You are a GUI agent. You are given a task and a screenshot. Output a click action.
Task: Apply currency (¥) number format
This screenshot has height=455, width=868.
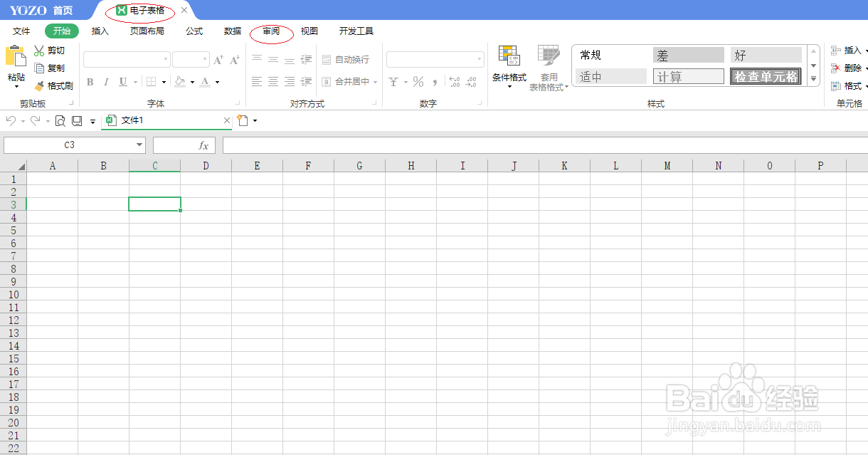[393, 82]
